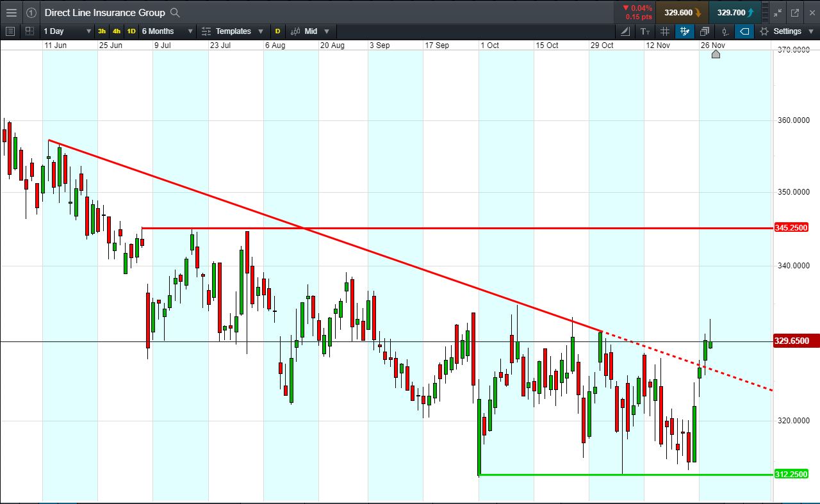Click the order marker chart icon

(x=725, y=31)
